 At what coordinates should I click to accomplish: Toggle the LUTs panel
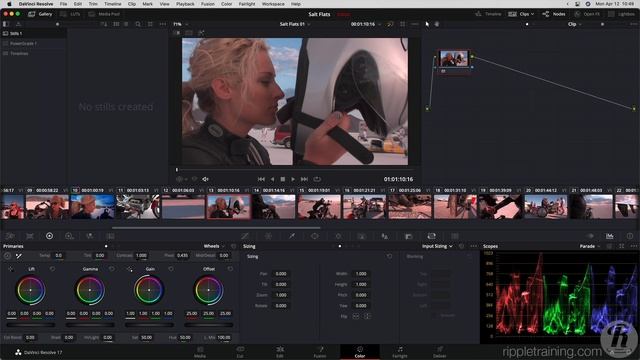(70, 14)
